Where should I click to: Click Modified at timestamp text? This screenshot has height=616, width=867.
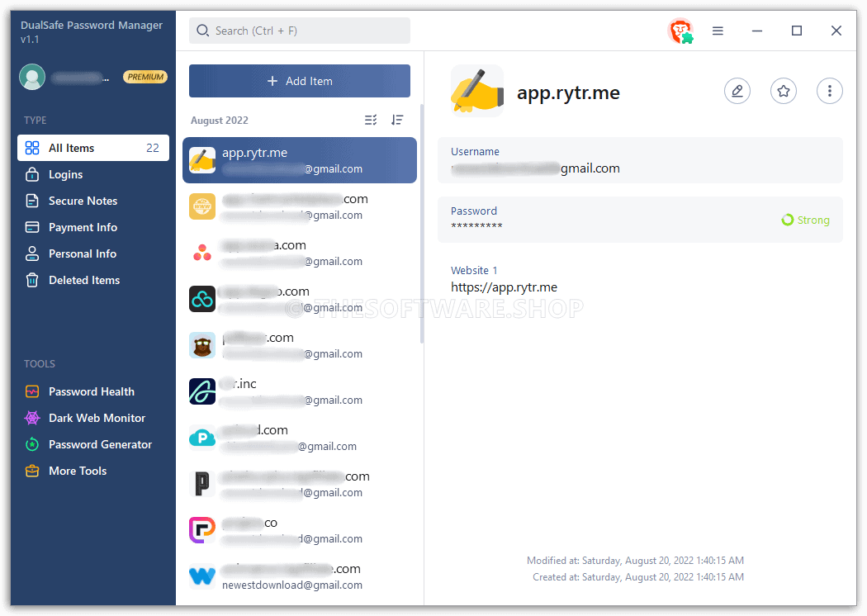[x=635, y=560]
